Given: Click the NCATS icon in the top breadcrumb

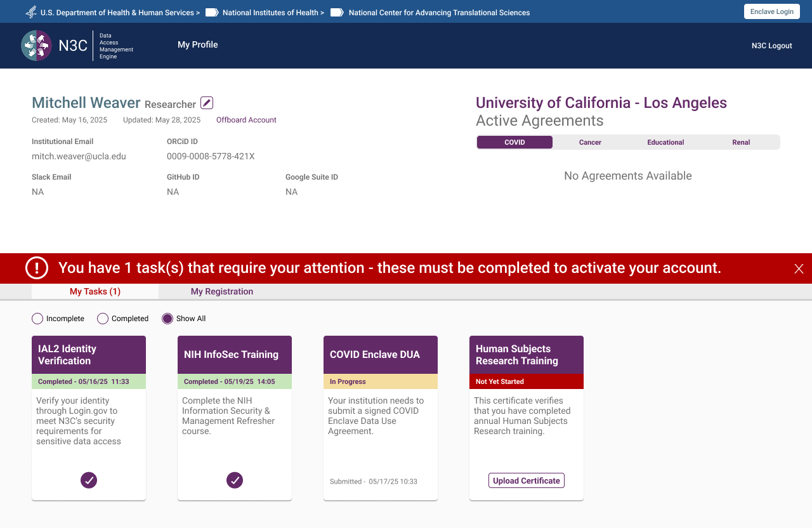Looking at the screenshot, I should (x=336, y=12).
